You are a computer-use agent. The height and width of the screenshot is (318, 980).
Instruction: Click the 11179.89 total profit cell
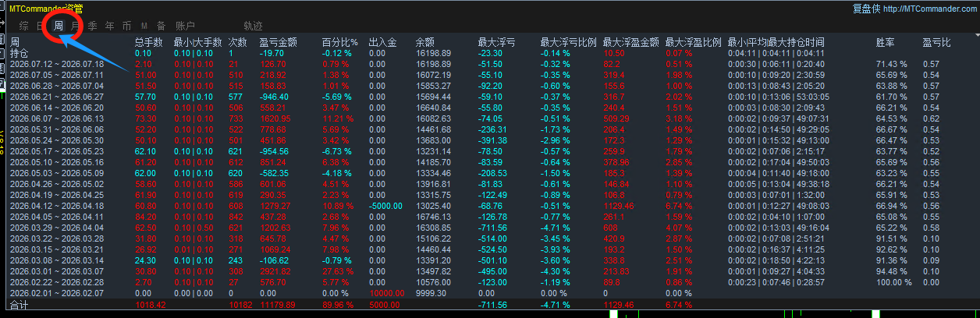(x=278, y=304)
